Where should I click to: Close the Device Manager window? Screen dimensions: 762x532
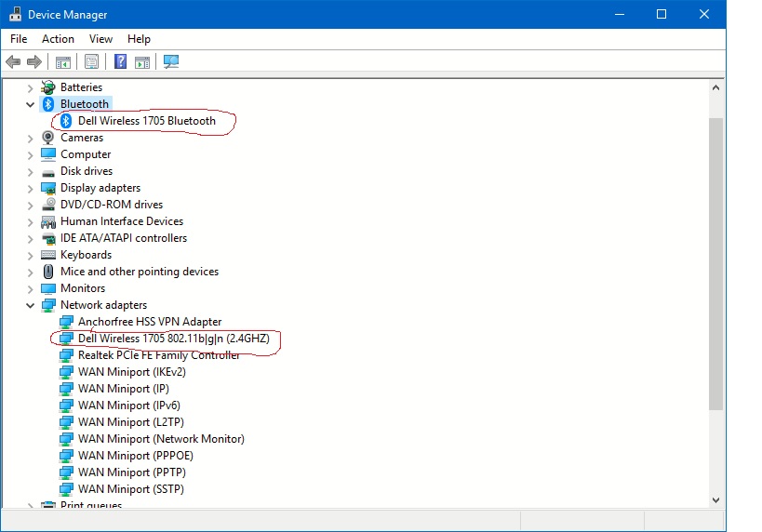(704, 14)
